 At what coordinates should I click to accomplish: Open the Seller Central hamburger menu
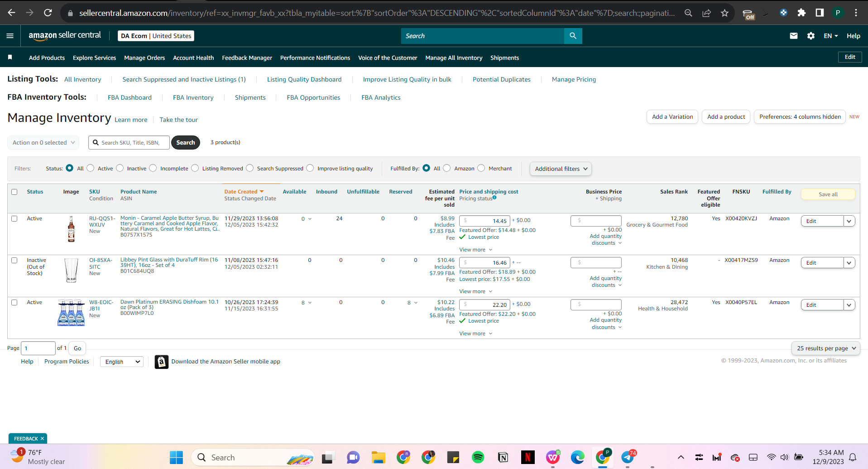tap(10, 36)
